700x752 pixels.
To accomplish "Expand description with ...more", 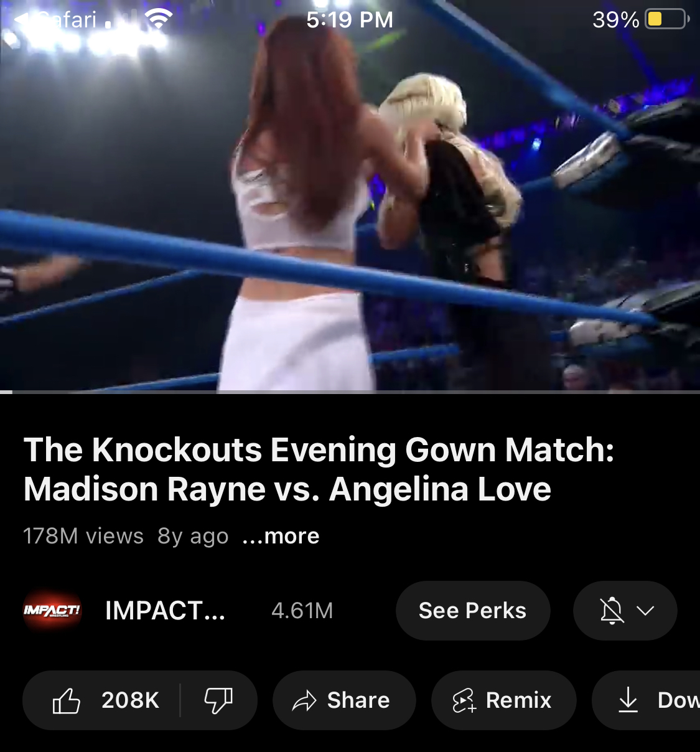I will coord(281,536).
